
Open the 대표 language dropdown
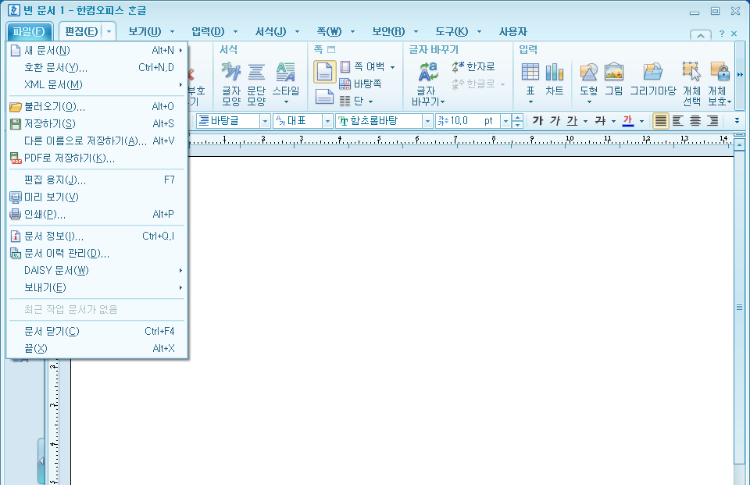[328, 121]
